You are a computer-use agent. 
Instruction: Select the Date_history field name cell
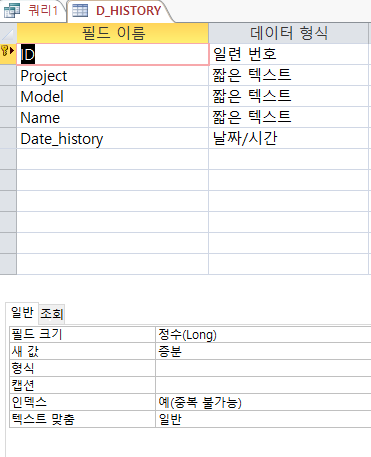113,138
